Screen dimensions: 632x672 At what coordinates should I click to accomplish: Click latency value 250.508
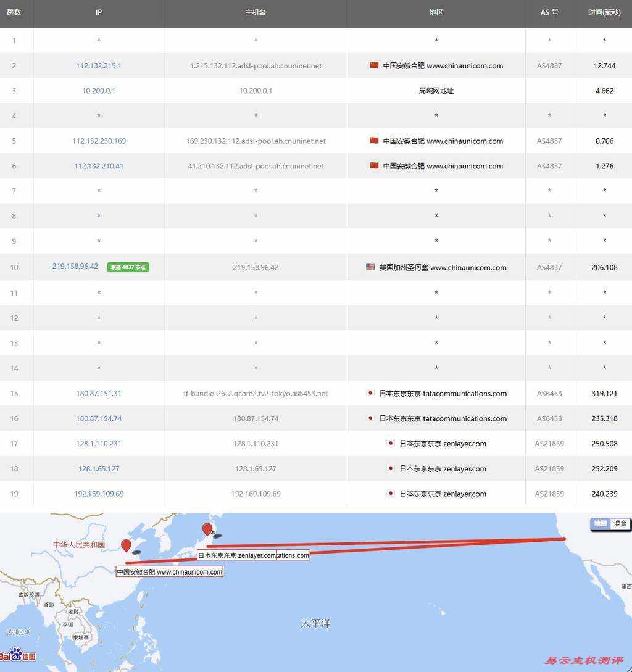tap(605, 444)
